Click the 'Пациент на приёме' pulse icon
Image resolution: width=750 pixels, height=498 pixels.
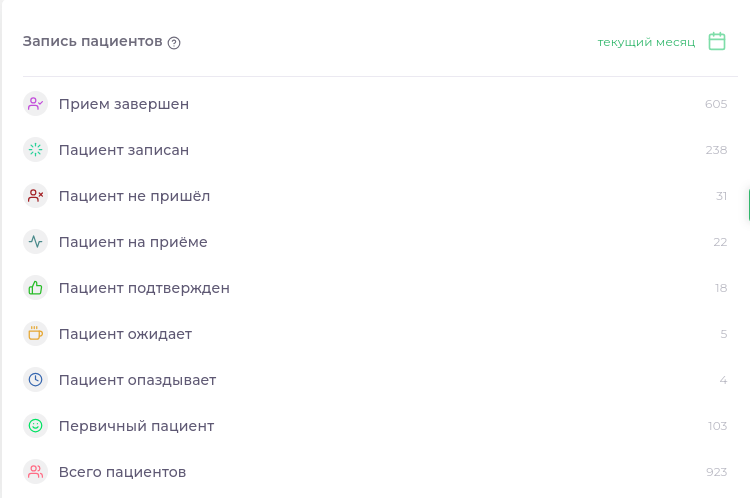pyautogui.click(x=36, y=242)
